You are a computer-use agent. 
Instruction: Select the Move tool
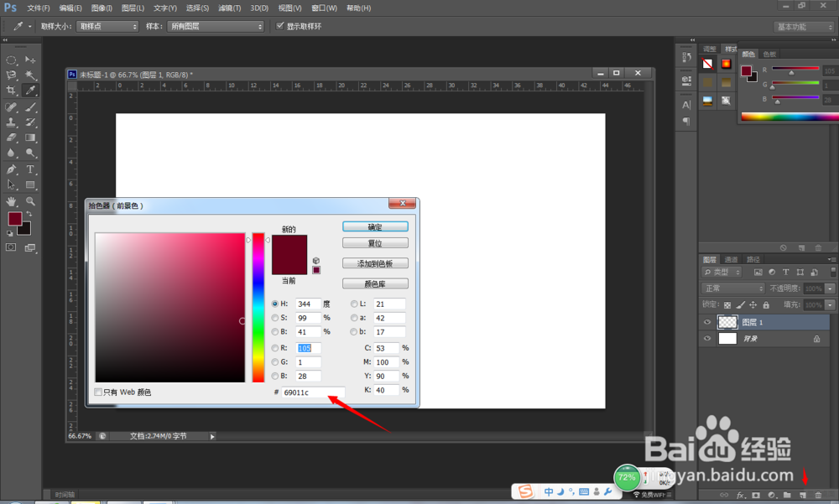point(30,60)
